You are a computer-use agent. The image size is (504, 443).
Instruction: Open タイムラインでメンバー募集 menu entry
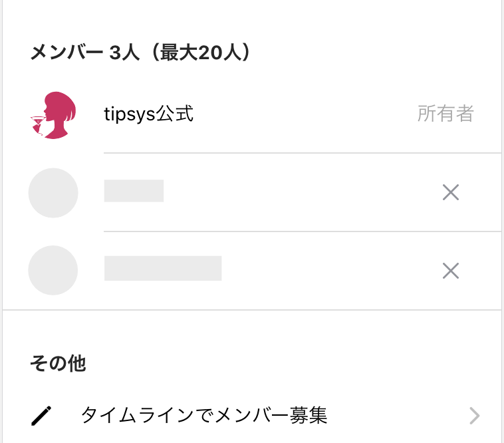point(252,415)
